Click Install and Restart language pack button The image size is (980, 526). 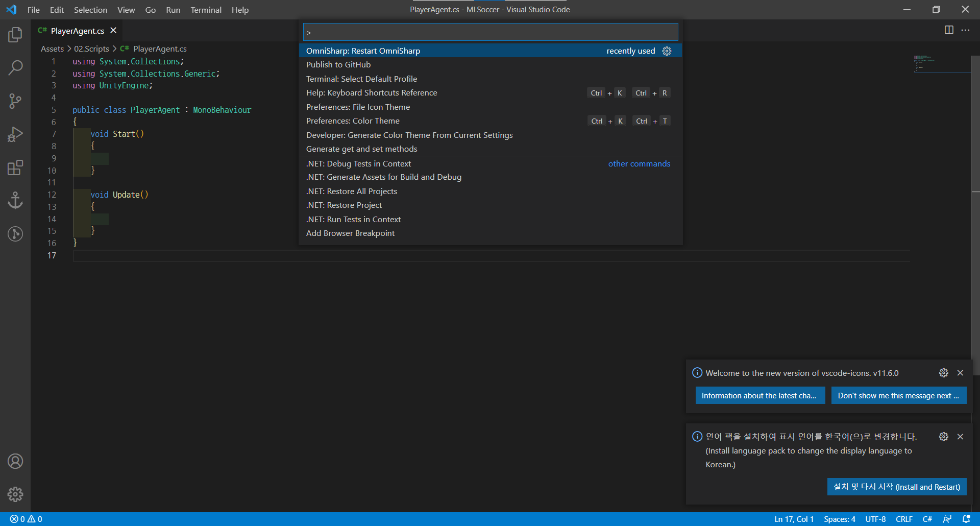coord(897,487)
